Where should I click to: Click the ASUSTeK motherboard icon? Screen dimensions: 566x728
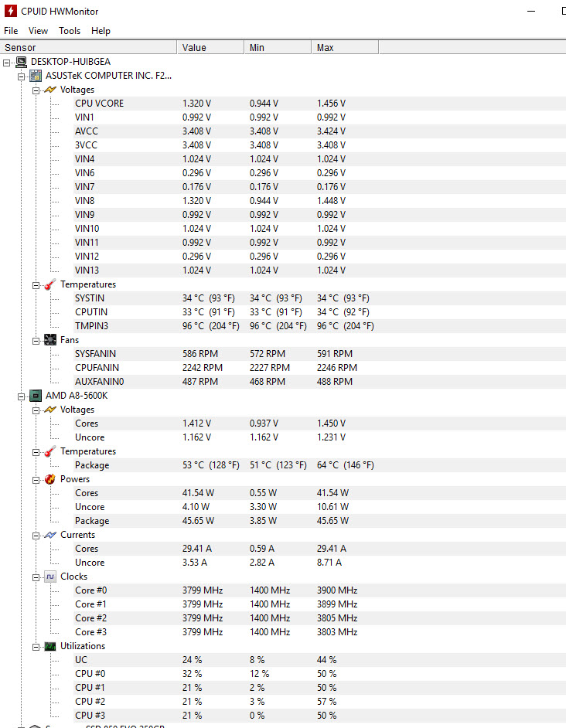(x=36, y=76)
